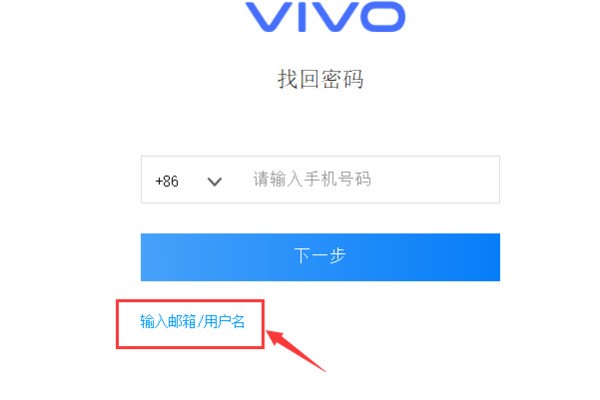Submit the password recovery form with 下一步
The image size is (600, 400).
(x=320, y=257)
